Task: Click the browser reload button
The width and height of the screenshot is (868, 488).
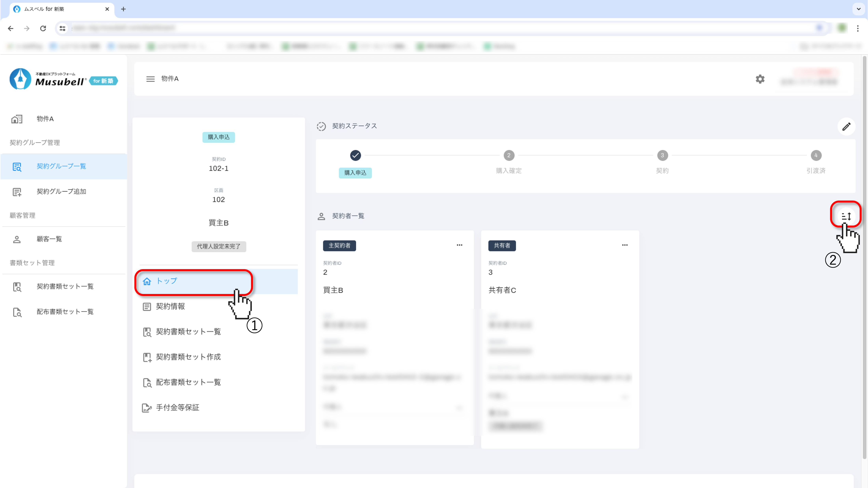Action: pyautogui.click(x=43, y=28)
